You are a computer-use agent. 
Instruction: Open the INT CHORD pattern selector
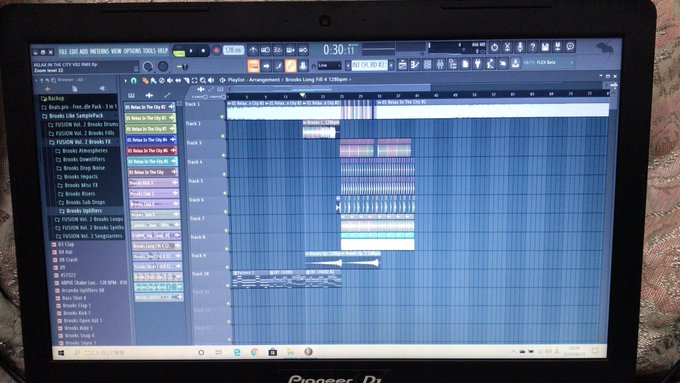369,65
